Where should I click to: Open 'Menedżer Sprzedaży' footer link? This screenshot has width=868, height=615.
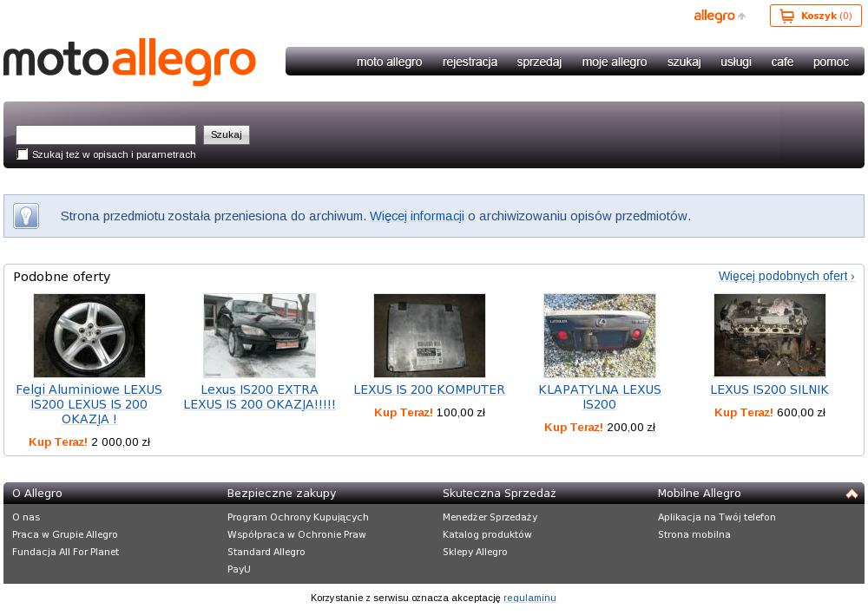(x=490, y=517)
